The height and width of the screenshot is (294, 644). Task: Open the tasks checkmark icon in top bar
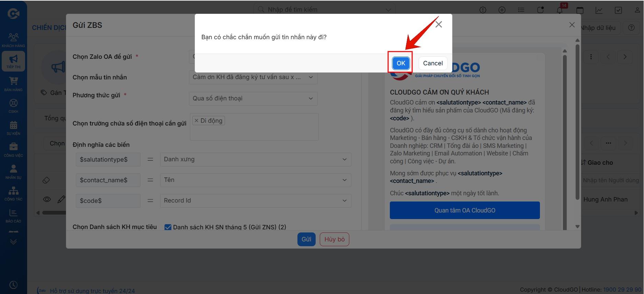click(618, 10)
